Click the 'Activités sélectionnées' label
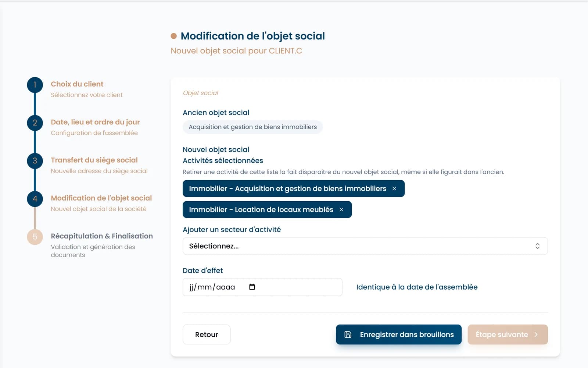 pos(223,160)
